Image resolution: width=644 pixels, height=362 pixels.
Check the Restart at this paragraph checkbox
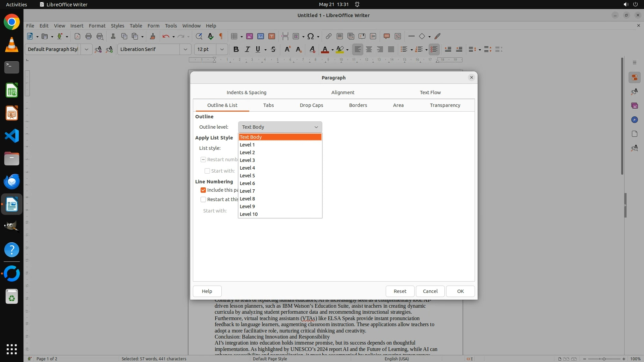[203, 199]
